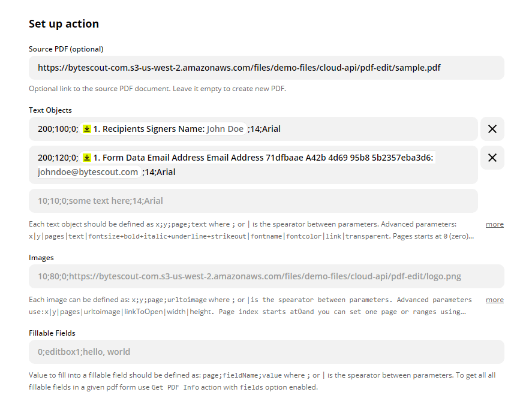The image size is (532, 404).
Task: Expand 'more' link for Images help
Action: pos(494,300)
